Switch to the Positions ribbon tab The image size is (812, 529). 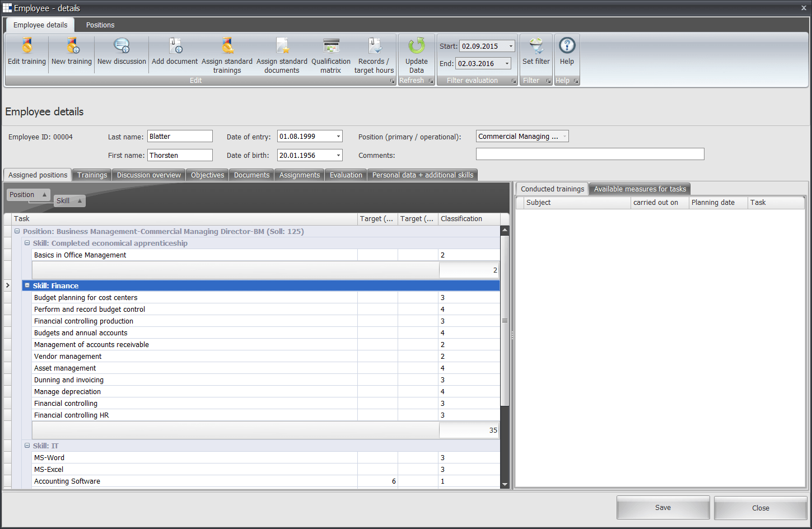(100, 25)
